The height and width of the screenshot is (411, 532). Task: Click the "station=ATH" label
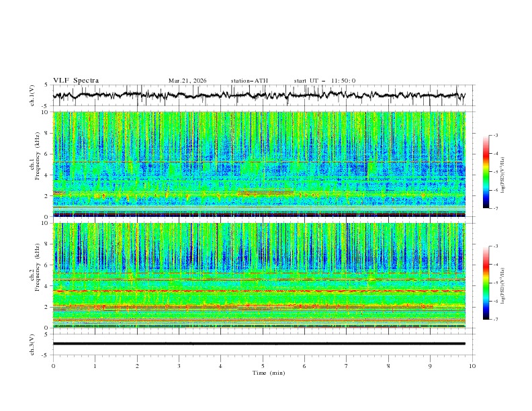249,81
